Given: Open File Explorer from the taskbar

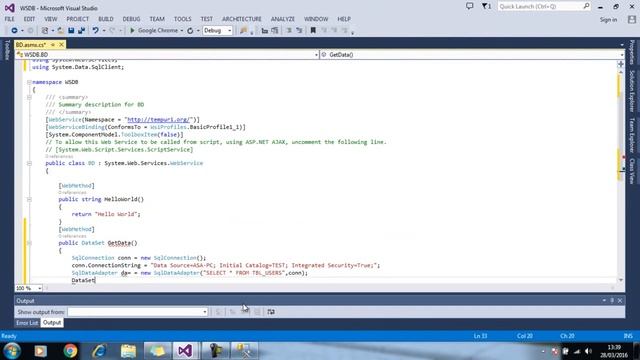Looking at the screenshot, I should (128, 351).
